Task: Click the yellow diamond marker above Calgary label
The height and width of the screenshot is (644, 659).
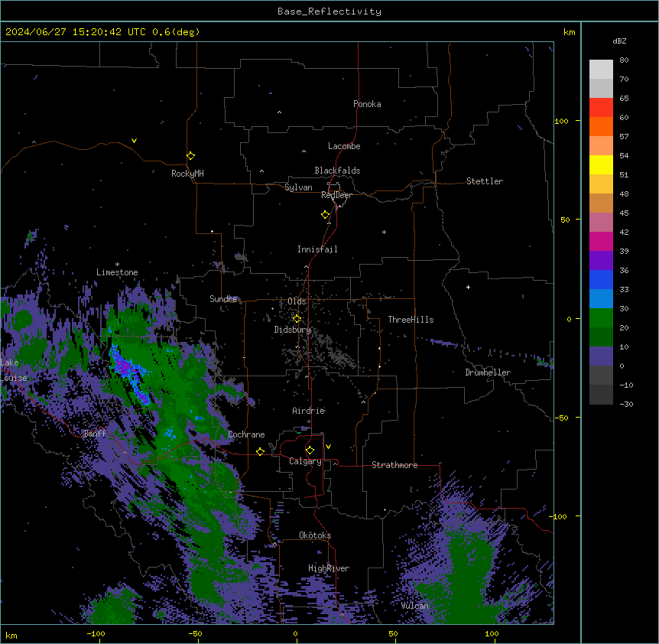Action: click(x=310, y=450)
